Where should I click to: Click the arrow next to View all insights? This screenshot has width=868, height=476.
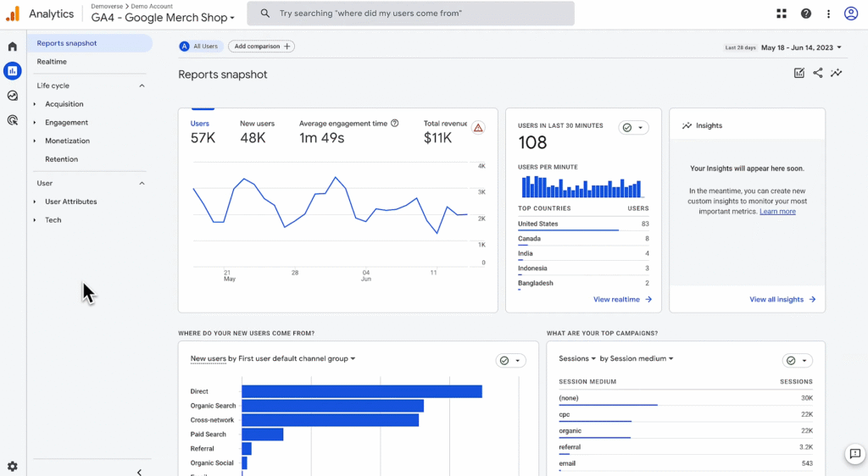812,300
